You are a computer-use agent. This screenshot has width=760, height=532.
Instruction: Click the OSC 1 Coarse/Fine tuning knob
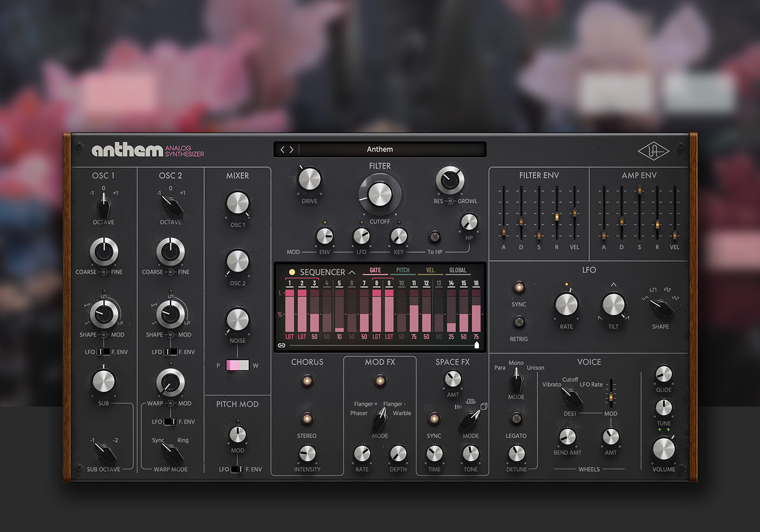click(x=104, y=251)
